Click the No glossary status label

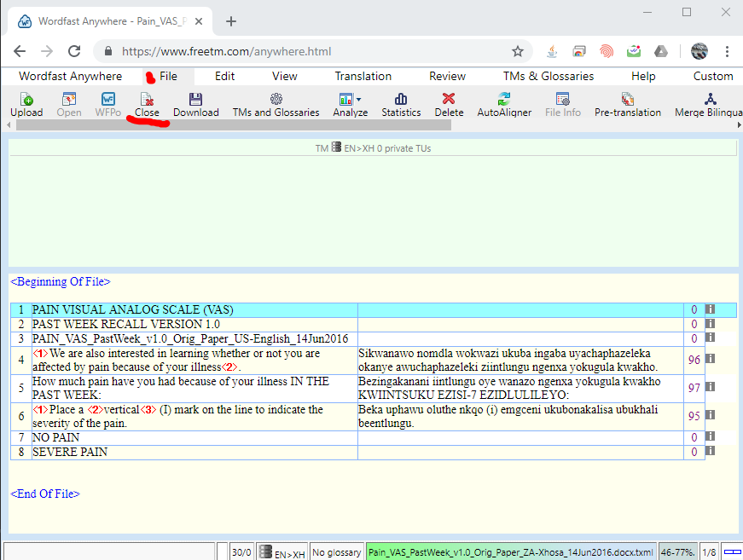[336, 552]
